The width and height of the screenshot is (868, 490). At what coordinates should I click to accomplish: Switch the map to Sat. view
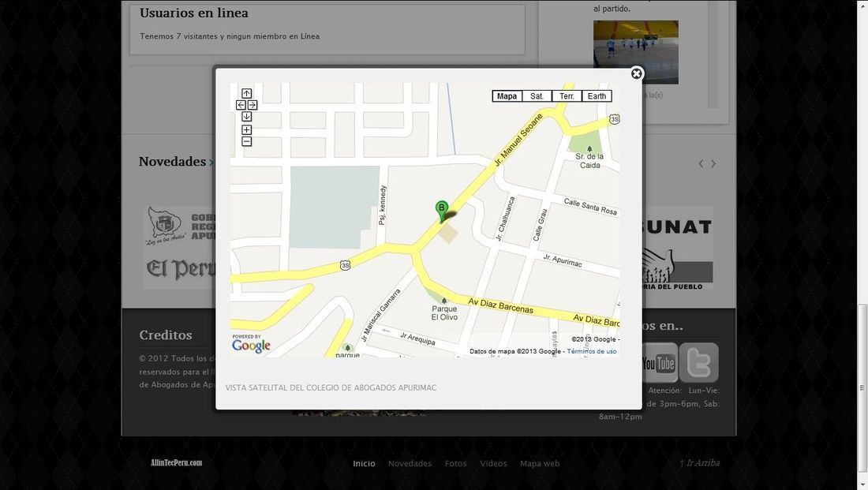[x=537, y=96]
